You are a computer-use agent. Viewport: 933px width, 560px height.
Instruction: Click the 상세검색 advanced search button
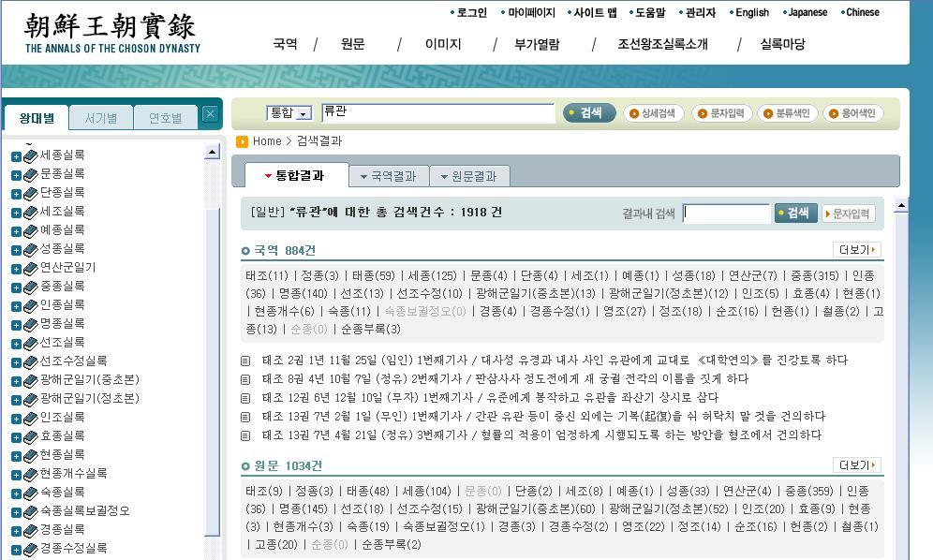(653, 113)
